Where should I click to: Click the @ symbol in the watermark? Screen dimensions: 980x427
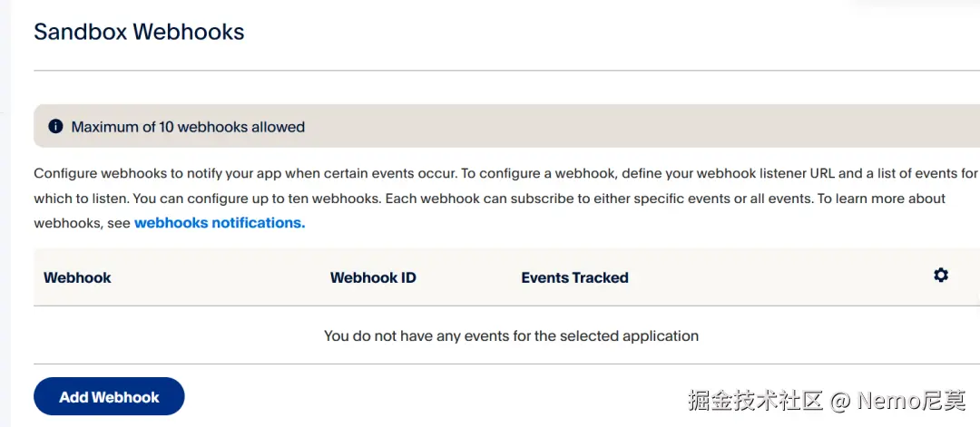click(x=841, y=400)
